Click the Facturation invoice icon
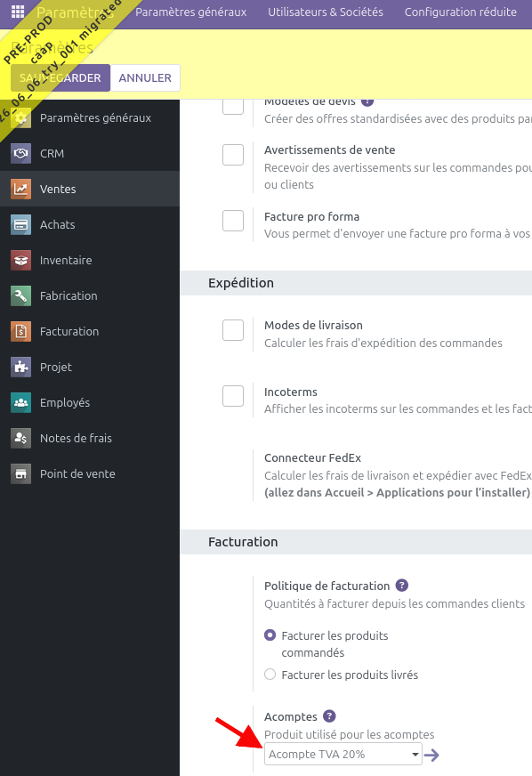This screenshot has height=776, width=532. (20, 332)
